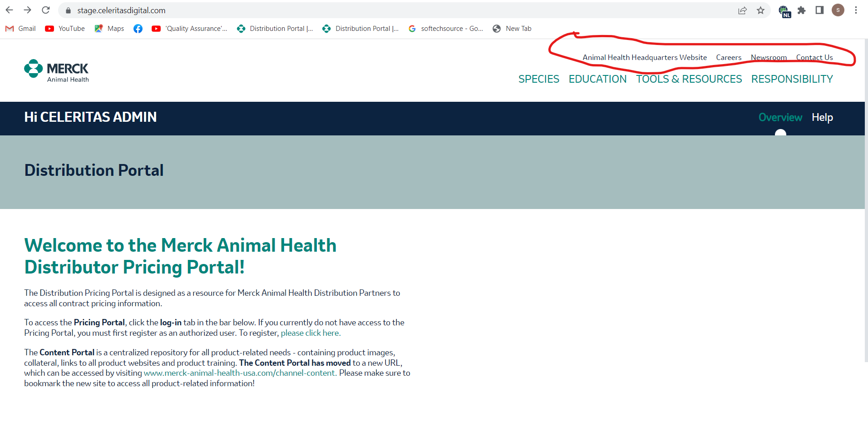868x423 pixels.
Task: Click the page vertical scrollbar
Action: click(866, 200)
